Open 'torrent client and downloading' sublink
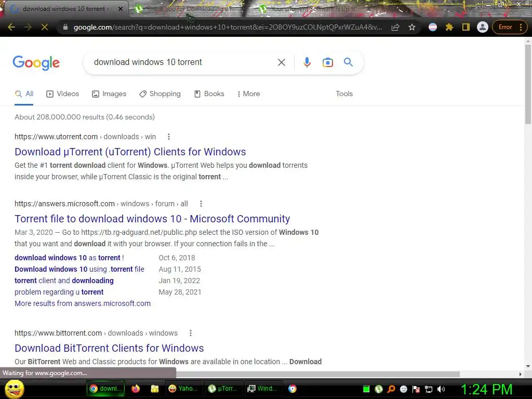 click(x=64, y=281)
